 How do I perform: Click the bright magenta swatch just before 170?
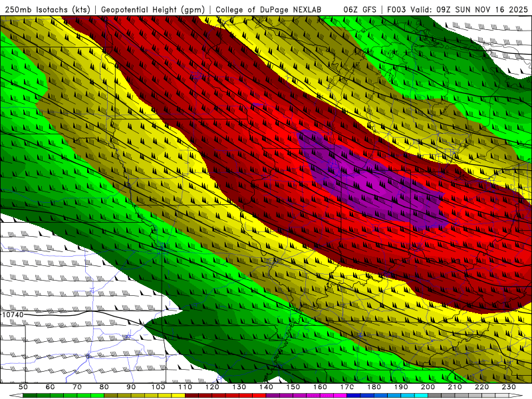point(340,396)
